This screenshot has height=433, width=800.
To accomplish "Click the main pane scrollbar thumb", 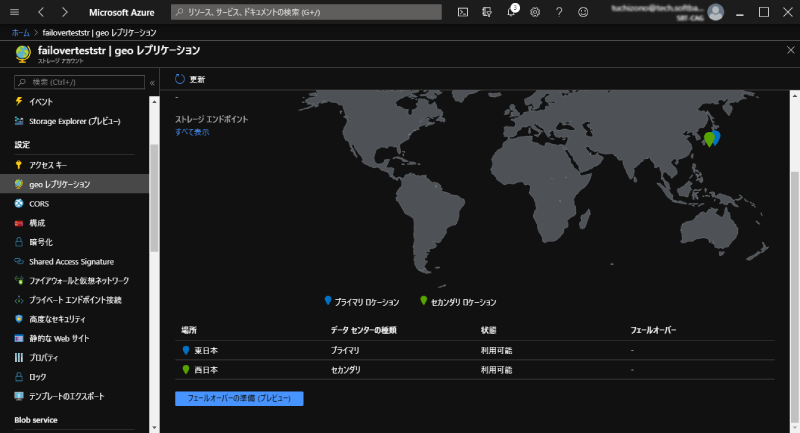I will (795, 296).
